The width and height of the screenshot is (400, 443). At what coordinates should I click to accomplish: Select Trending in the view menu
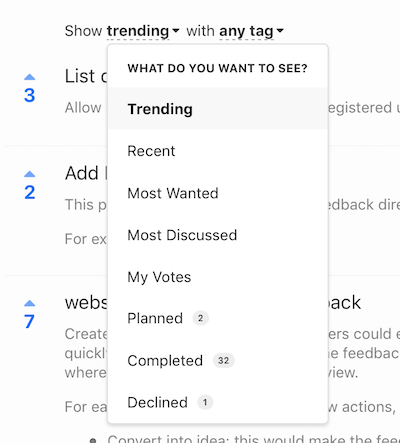tap(218, 109)
